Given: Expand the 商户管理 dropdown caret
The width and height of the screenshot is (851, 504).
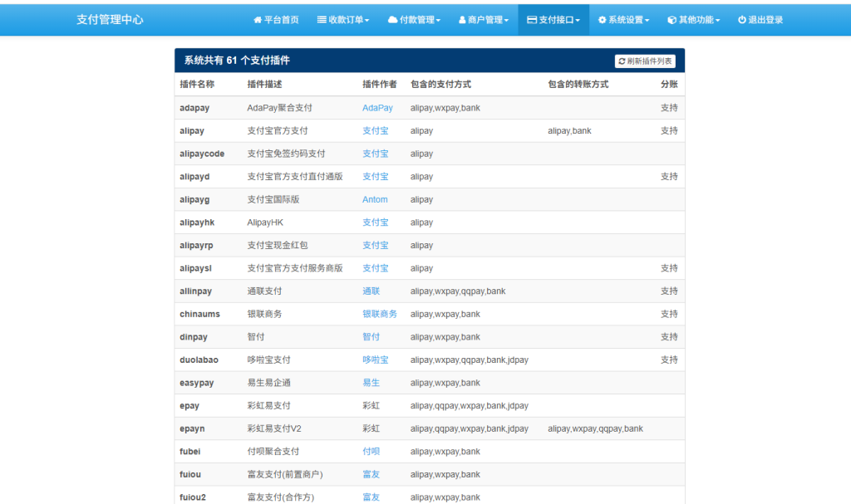Looking at the screenshot, I should click(x=506, y=21).
